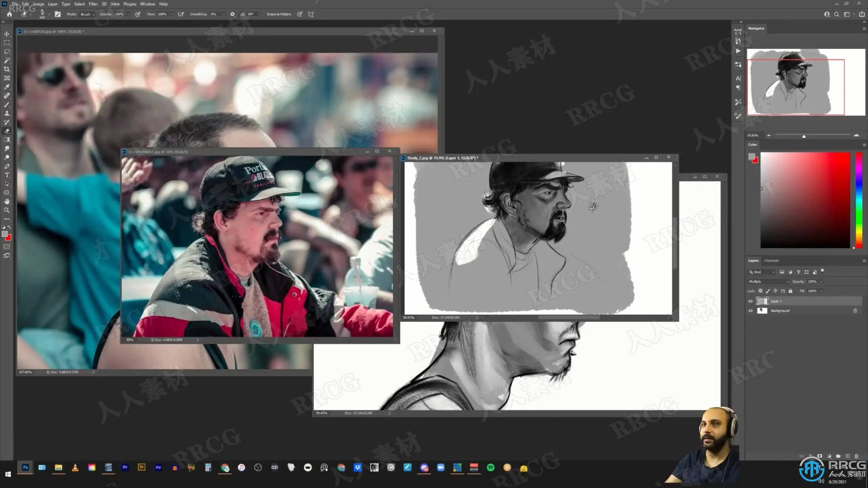The width and height of the screenshot is (868, 488).
Task: Open Spotify from the taskbar
Action: coord(490,468)
